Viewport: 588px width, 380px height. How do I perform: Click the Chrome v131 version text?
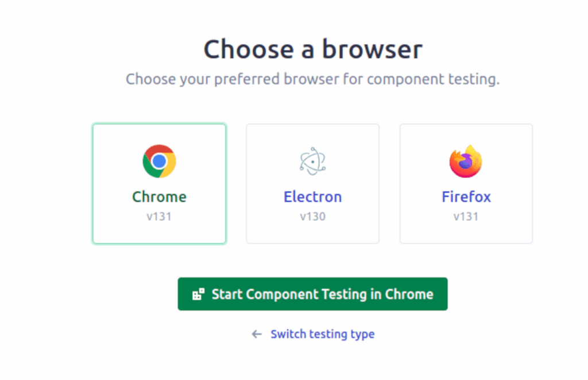(159, 217)
